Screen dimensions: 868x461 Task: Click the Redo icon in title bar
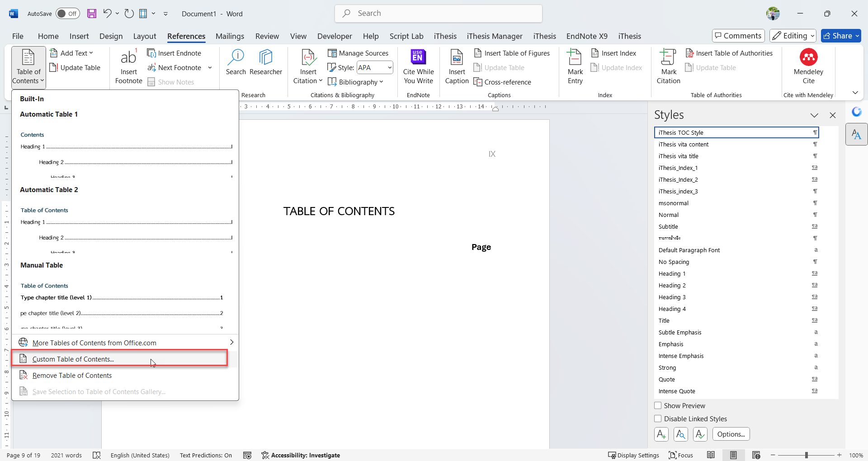129,14
